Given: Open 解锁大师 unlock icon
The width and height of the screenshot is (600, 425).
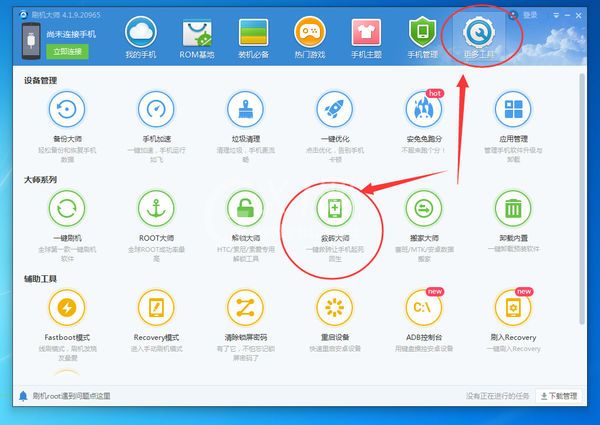Looking at the screenshot, I should click(245, 208).
